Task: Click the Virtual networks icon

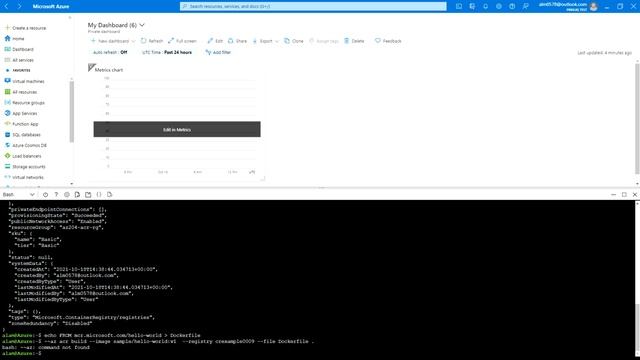Action: (7, 177)
